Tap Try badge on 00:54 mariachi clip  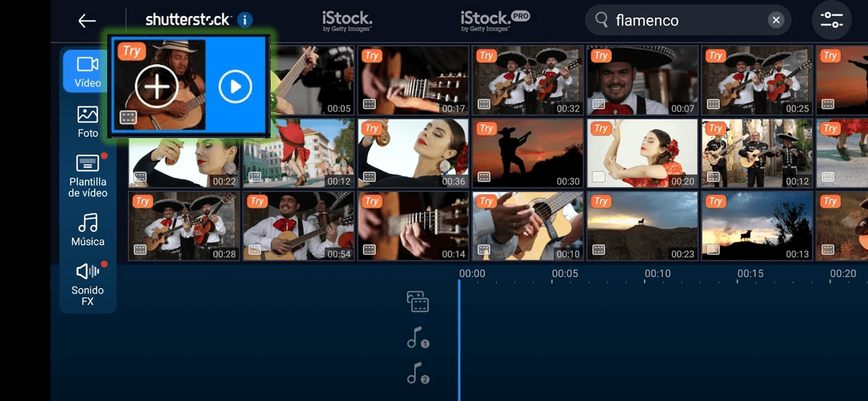click(257, 201)
